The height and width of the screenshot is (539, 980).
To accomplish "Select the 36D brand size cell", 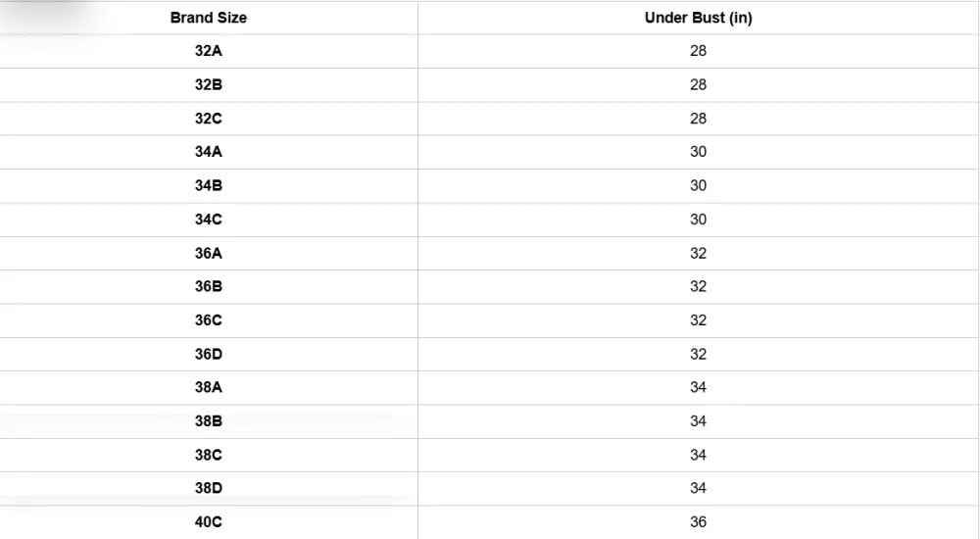I will pos(209,354).
